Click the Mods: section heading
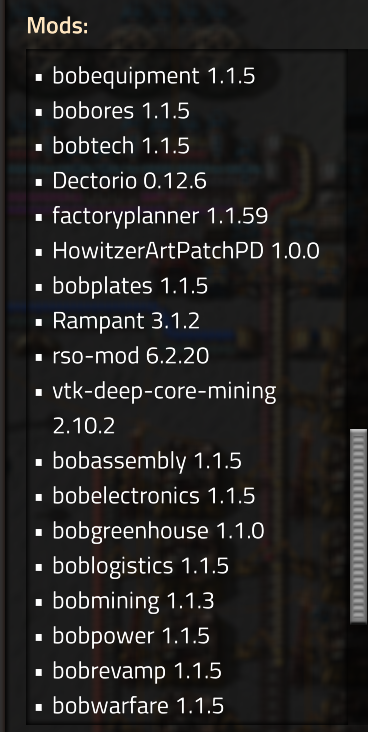 [57, 25]
